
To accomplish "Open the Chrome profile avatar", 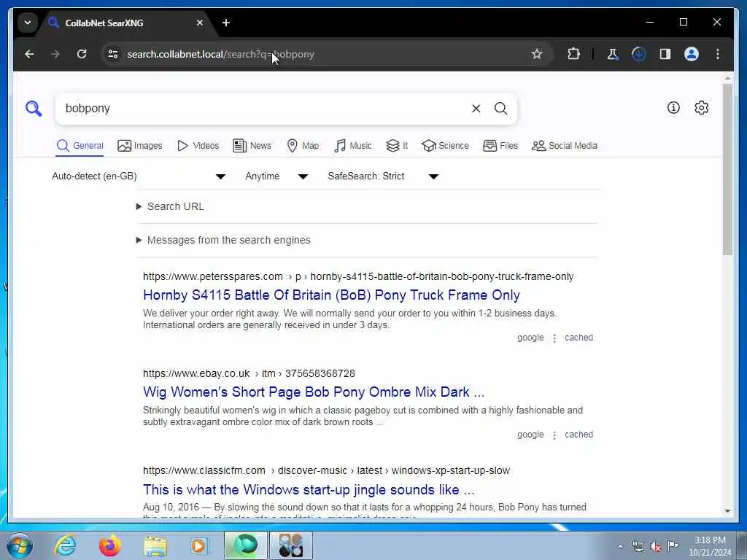I will [x=692, y=54].
